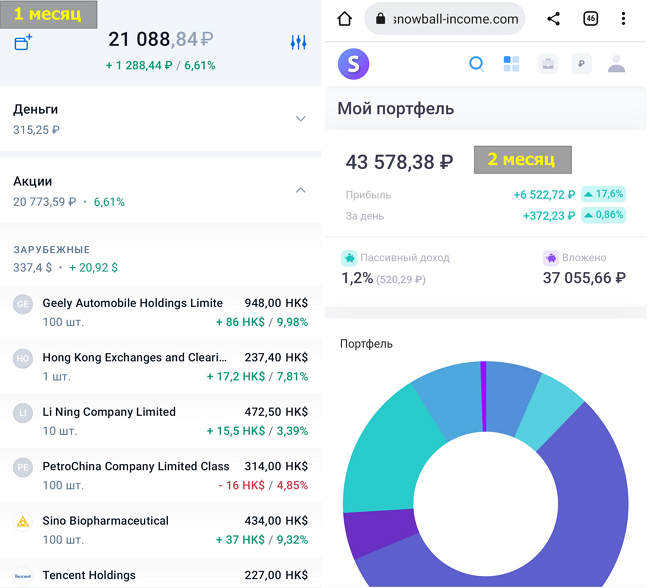Screen dimensions: 650x588
Task: Select the dark purple donut segment
Action: click(x=379, y=533)
